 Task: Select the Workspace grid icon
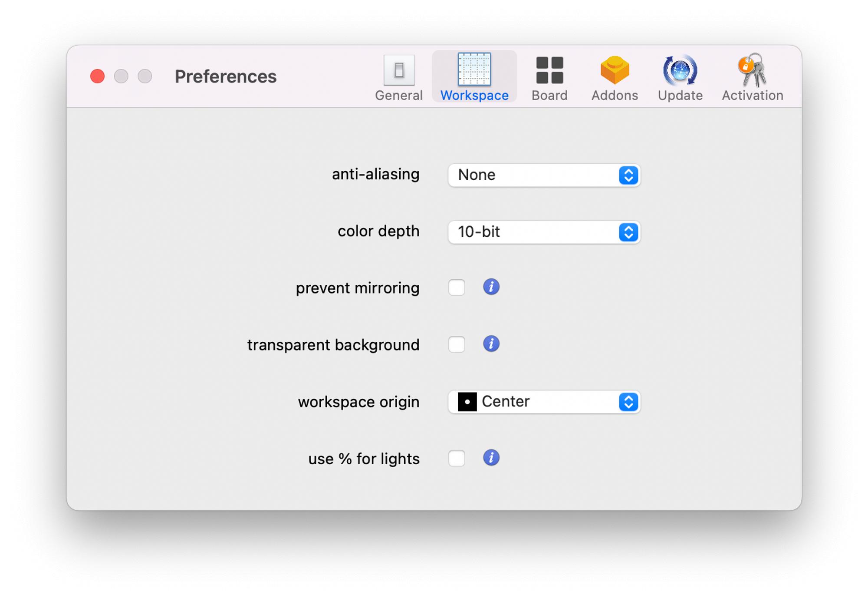474,69
